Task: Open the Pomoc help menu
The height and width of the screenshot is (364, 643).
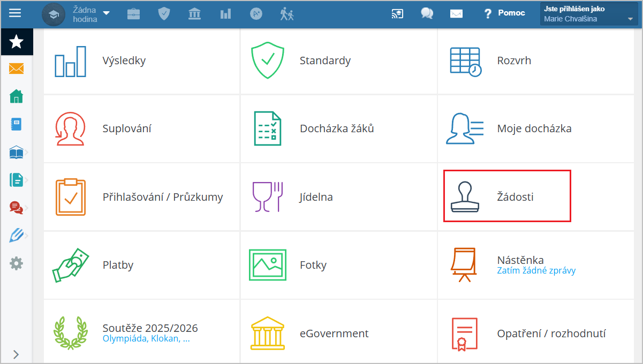Action: (504, 13)
